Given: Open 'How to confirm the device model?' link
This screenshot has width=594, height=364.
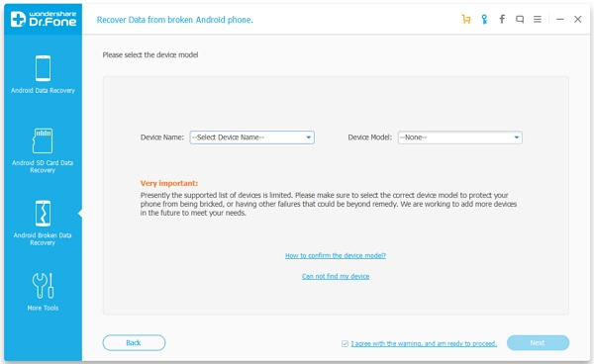Looking at the screenshot, I should 336,256.
